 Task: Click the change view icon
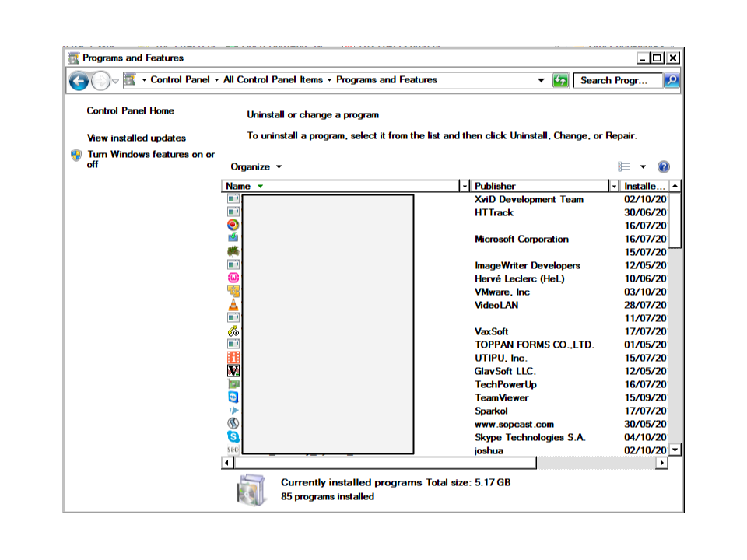click(x=623, y=166)
